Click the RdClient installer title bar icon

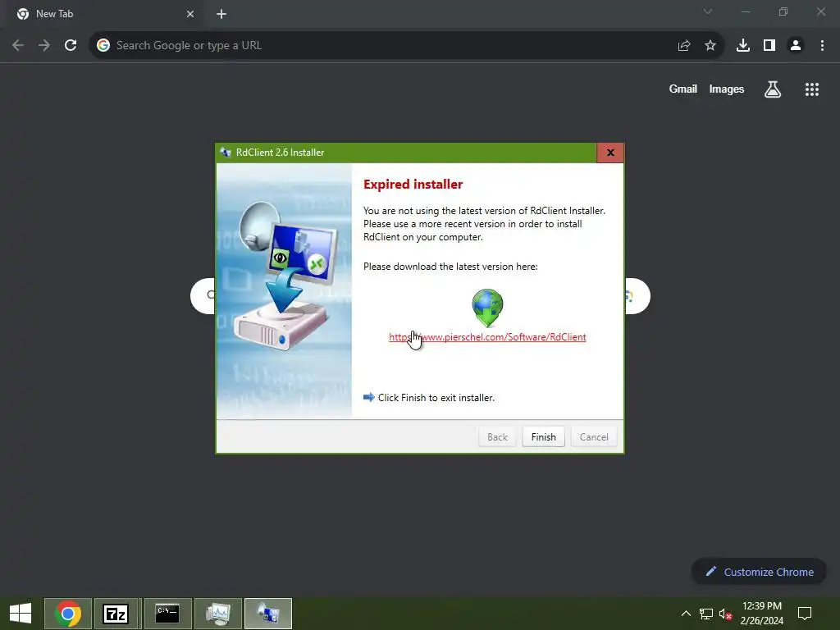(x=226, y=153)
